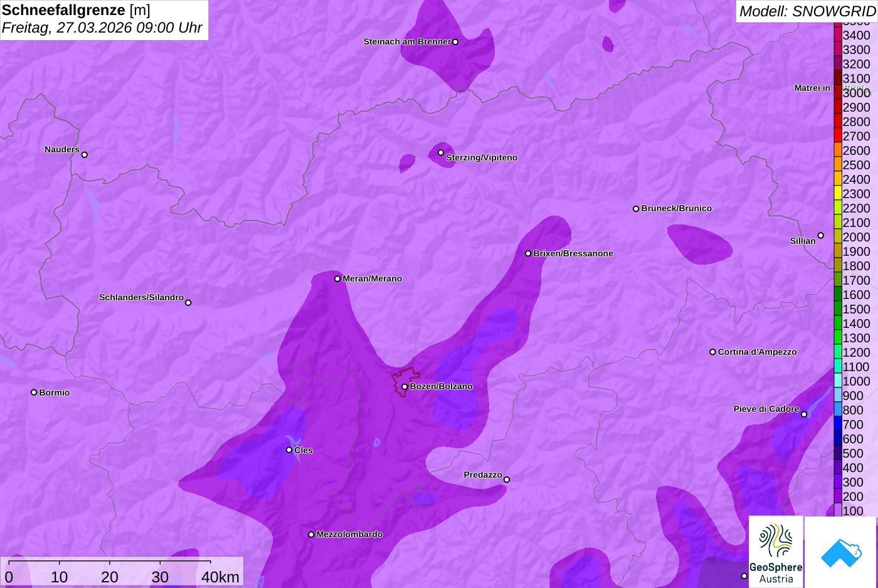Select the yellow 2300 legend color swatch
Viewport: 878px width, 588px height.
(838, 193)
